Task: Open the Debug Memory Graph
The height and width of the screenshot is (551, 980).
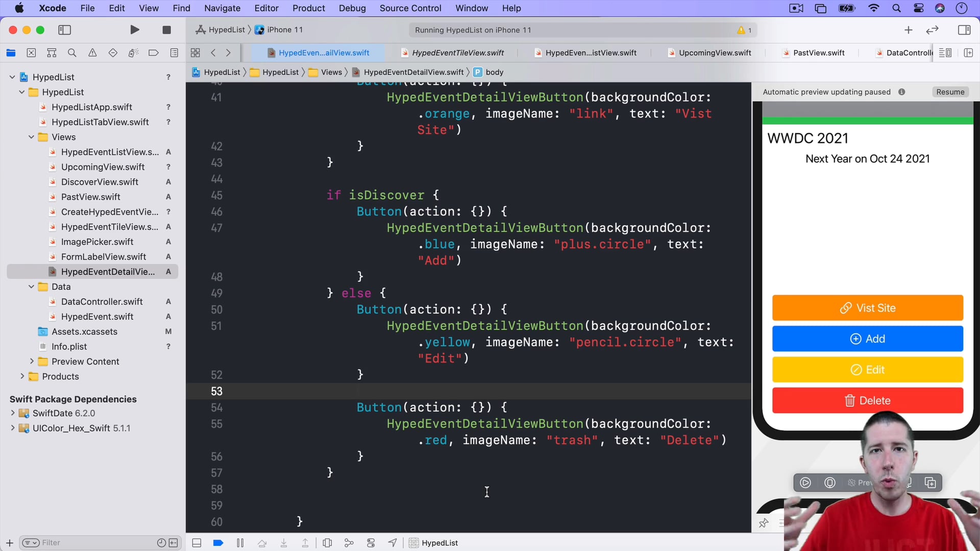Action: tap(349, 543)
